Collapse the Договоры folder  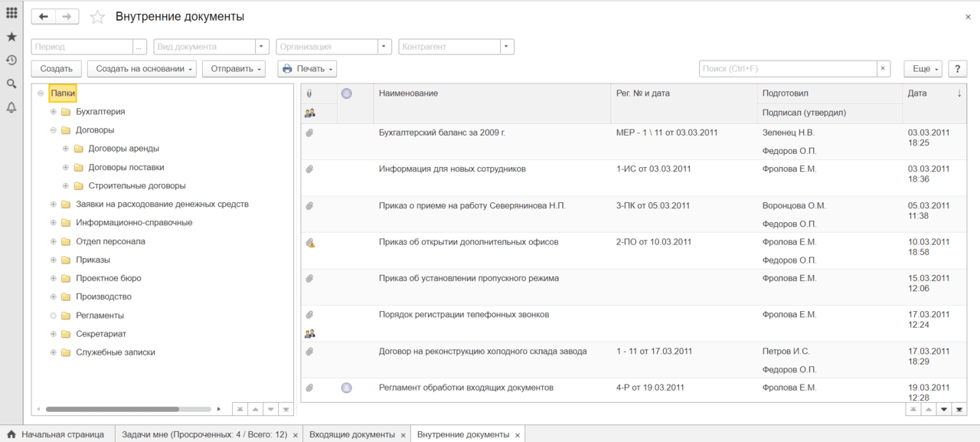54,130
